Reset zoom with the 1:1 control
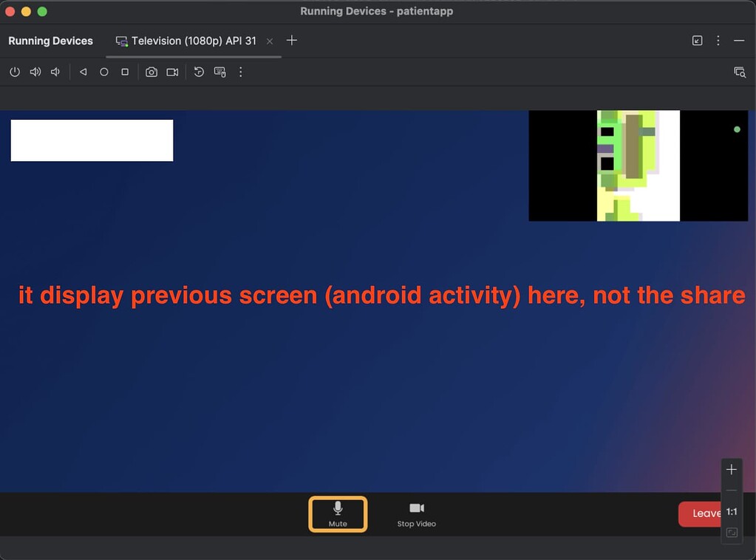The image size is (756, 560). tap(731, 511)
